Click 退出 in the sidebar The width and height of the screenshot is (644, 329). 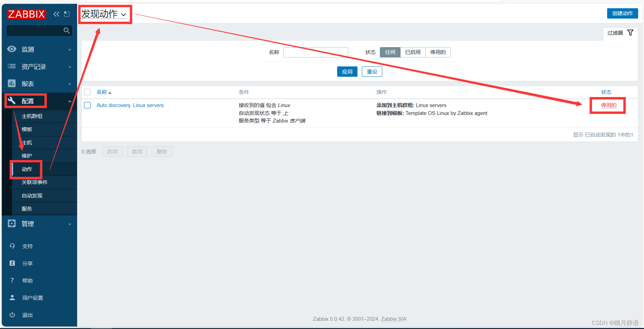pyautogui.click(x=28, y=315)
